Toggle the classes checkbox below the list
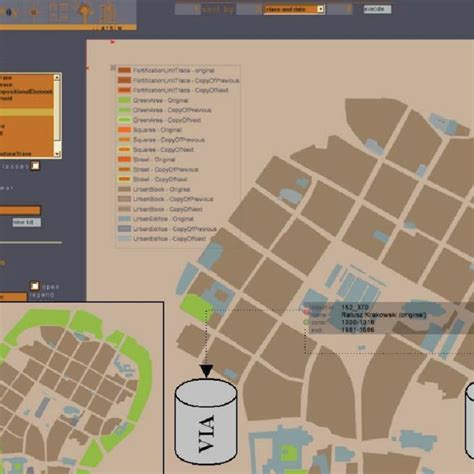The height and width of the screenshot is (474, 474). click(x=35, y=166)
